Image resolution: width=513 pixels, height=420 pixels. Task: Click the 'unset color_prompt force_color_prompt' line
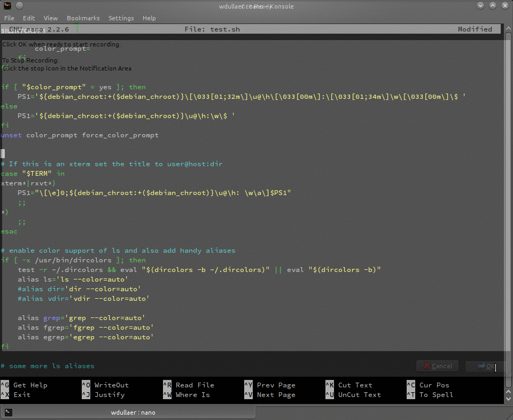point(80,135)
